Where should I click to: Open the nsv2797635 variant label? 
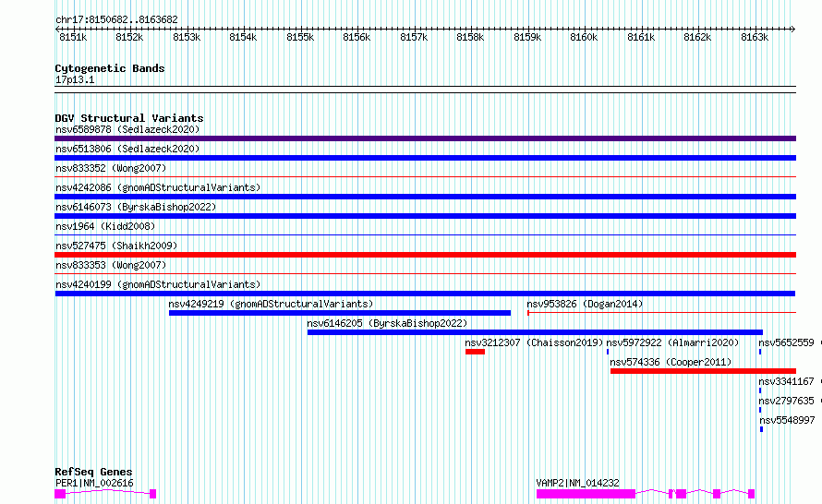786,401
